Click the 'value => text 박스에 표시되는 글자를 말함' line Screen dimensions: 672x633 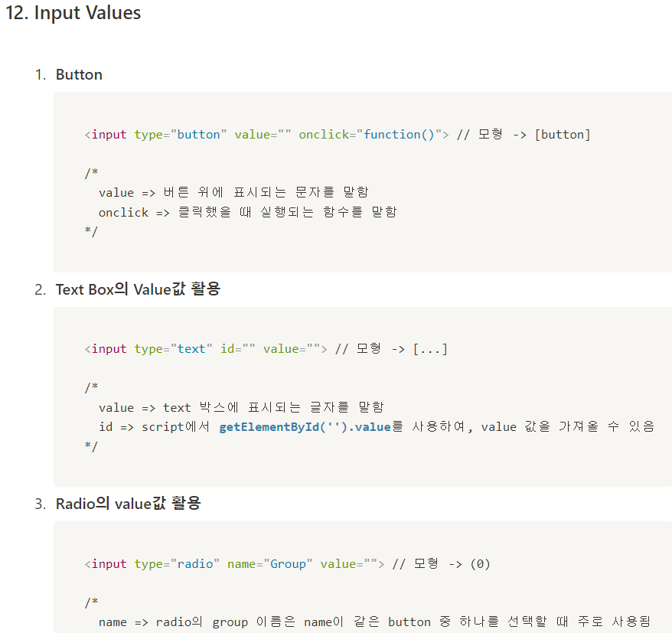(241, 407)
